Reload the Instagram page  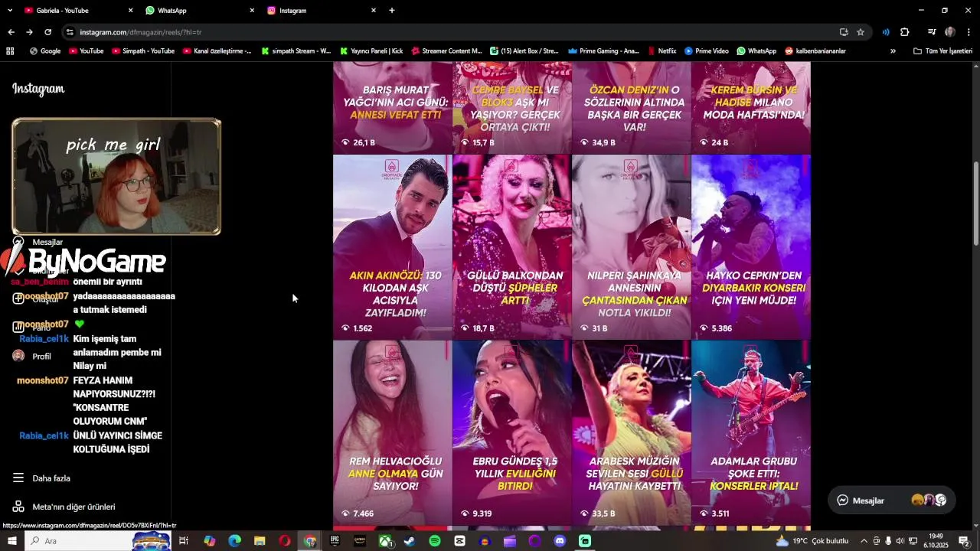47,32
